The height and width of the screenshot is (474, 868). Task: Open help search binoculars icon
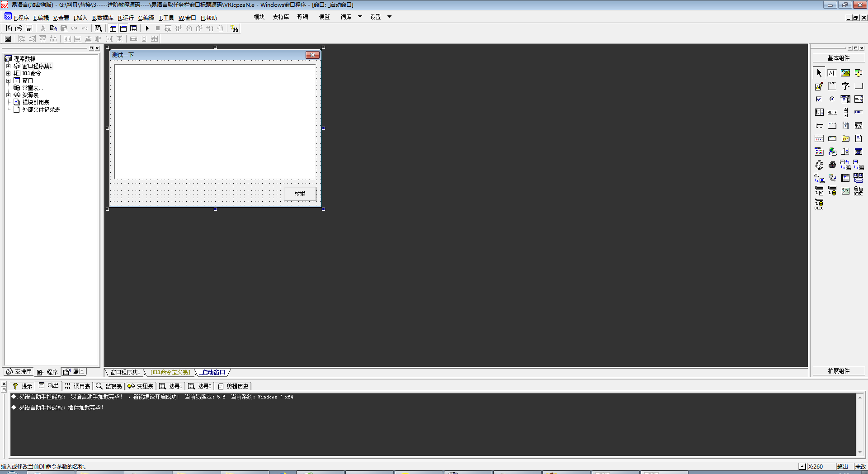(234, 28)
